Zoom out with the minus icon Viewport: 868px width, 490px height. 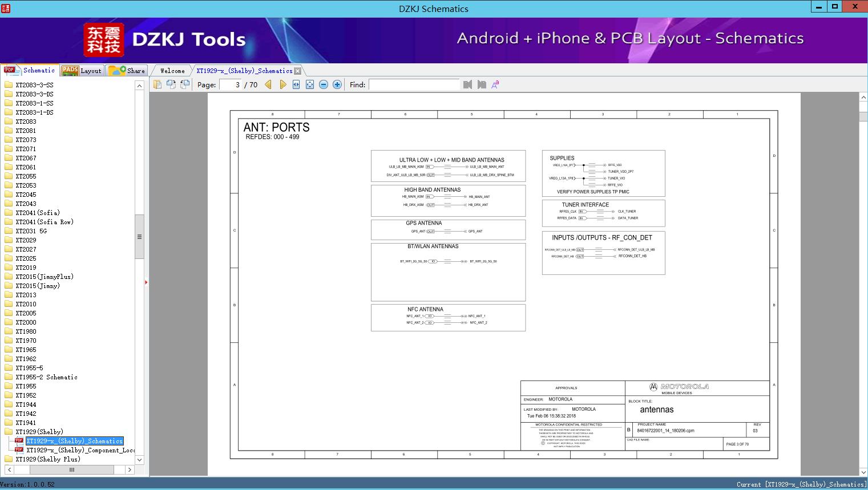coord(324,84)
